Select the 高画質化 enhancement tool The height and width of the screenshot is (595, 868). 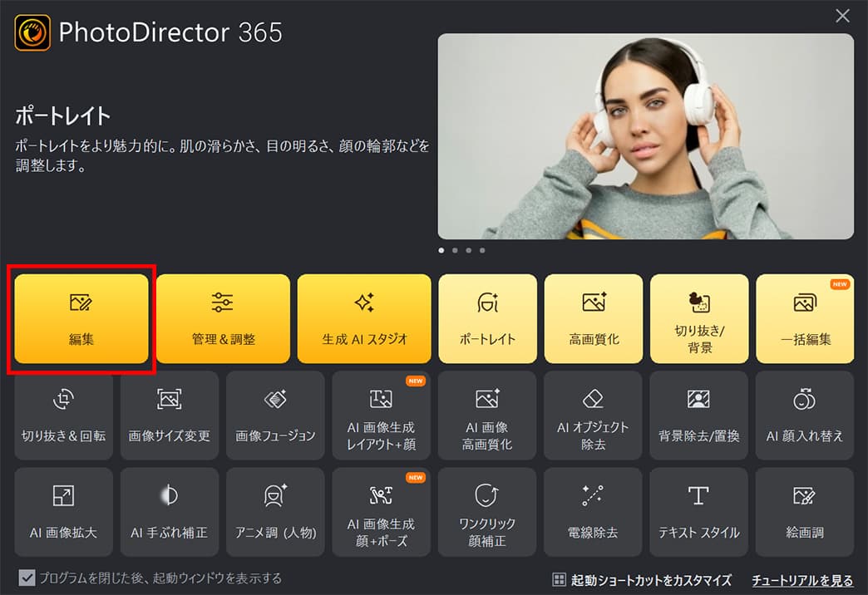(x=594, y=318)
